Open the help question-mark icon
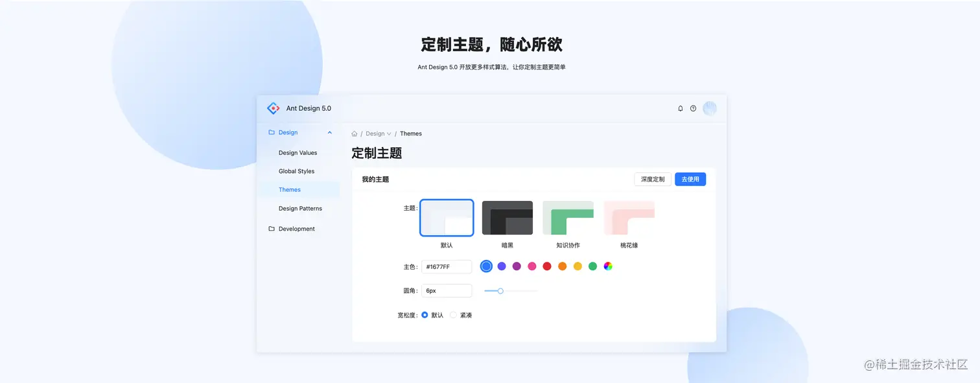 693,108
